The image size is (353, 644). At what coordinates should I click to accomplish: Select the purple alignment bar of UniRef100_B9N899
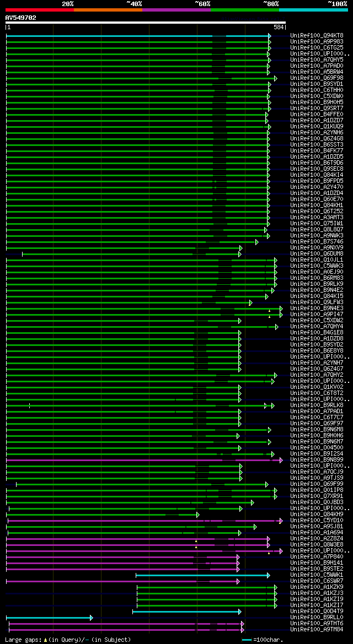(145, 460)
